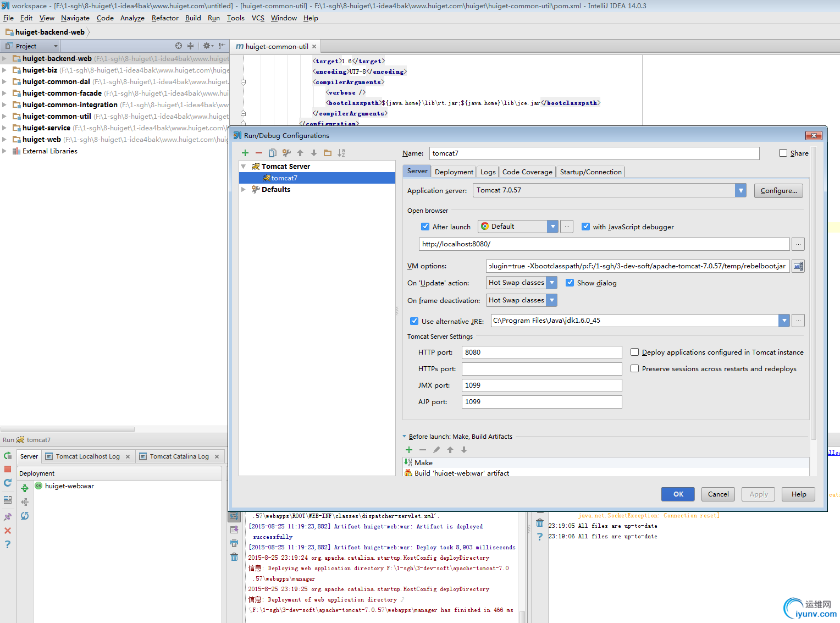Open On frame deactivation dropdown
This screenshot has width=840, height=623.
pos(552,300)
